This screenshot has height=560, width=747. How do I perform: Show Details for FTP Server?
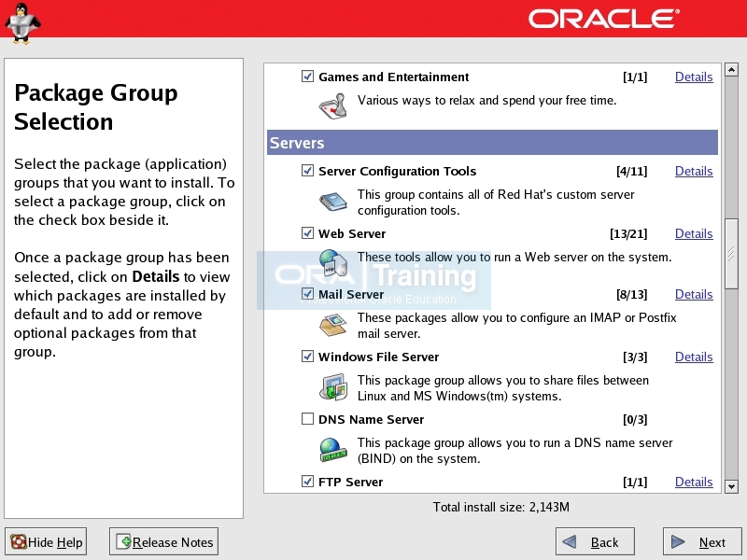[694, 482]
